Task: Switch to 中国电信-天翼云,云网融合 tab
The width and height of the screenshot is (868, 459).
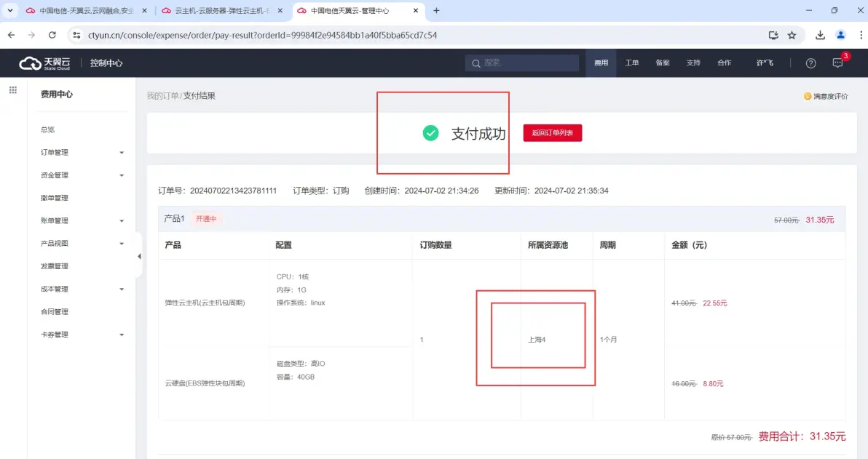Action: (x=87, y=10)
